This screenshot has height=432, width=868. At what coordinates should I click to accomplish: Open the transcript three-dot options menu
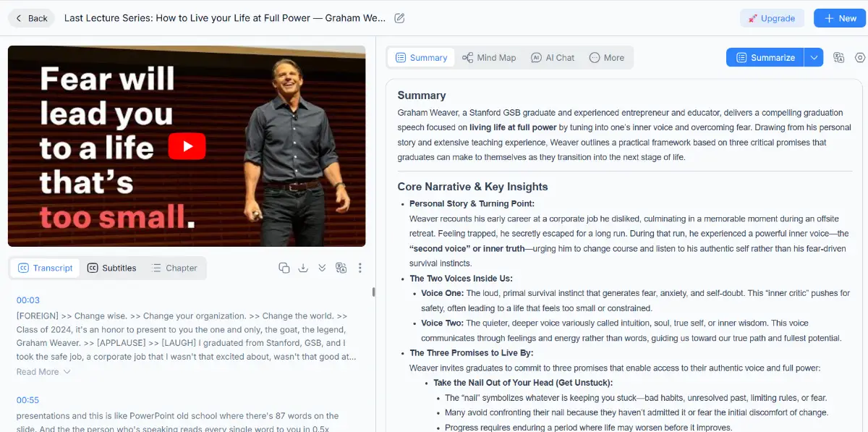pyautogui.click(x=359, y=268)
